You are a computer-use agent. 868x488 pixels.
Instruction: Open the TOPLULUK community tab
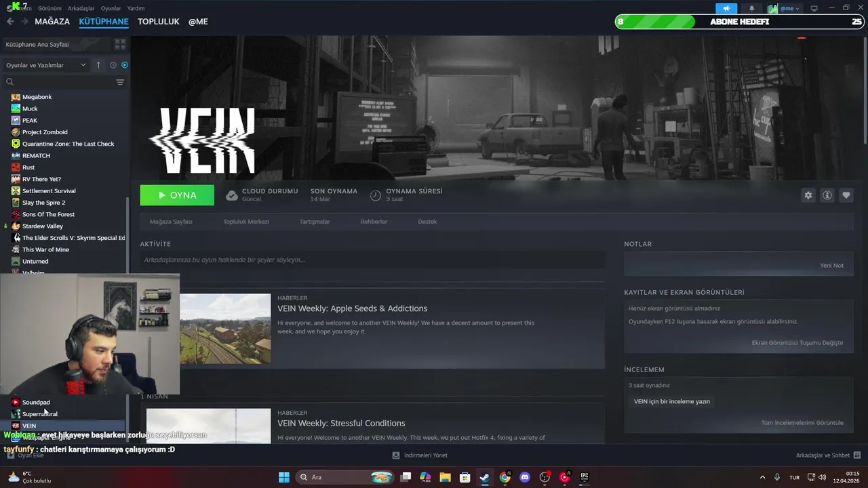pyautogui.click(x=159, y=22)
